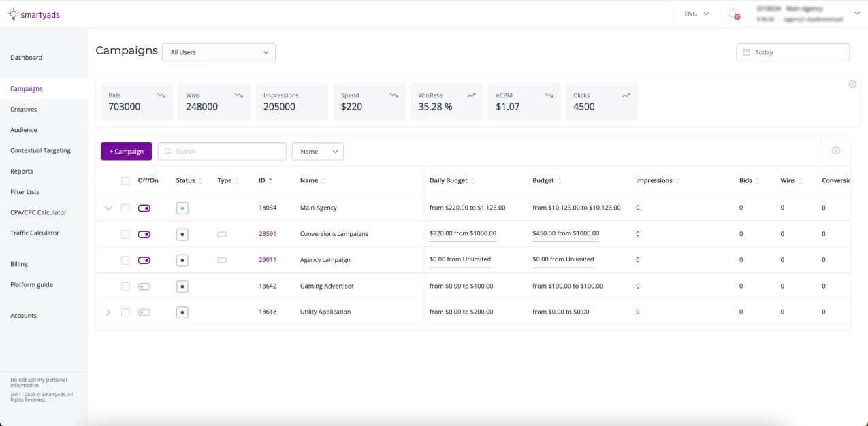
Task: Click the type icon for Agency campaign
Action: point(222,260)
